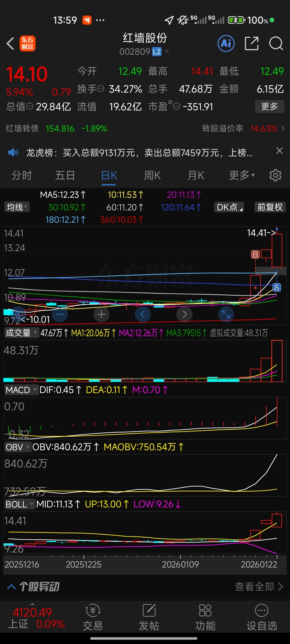
Task: Tap the 红墙股份 stock title
Action: pos(145,38)
